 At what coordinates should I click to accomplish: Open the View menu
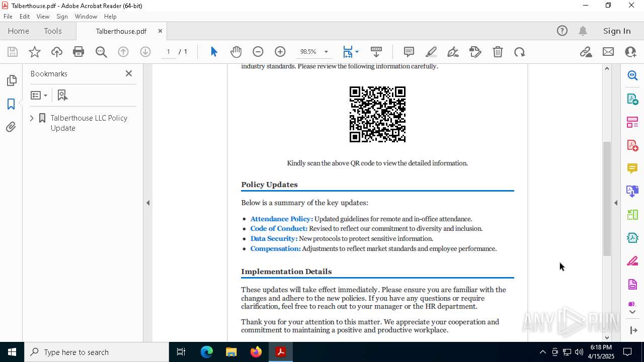[x=43, y=17]
